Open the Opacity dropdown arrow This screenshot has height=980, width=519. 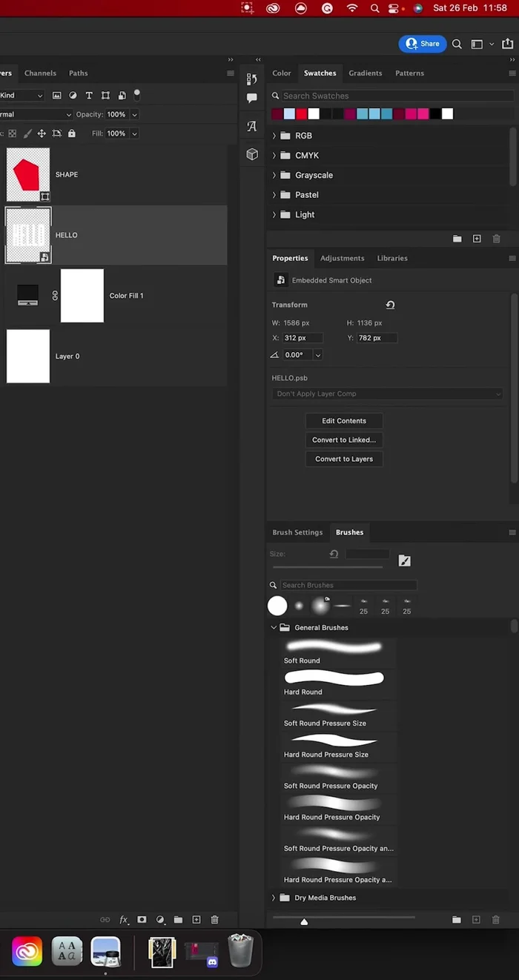click(x=134, y=115)
